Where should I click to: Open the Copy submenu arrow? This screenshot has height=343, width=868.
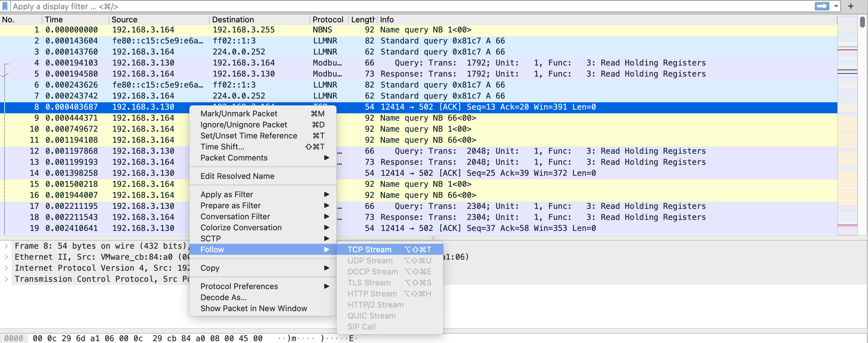(326, 268)
